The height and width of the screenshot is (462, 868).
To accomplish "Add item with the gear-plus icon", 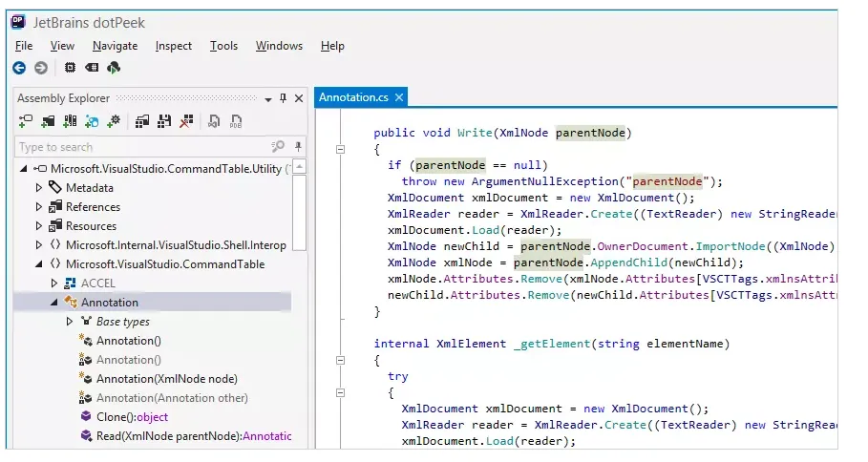I will tap(114, 121).
